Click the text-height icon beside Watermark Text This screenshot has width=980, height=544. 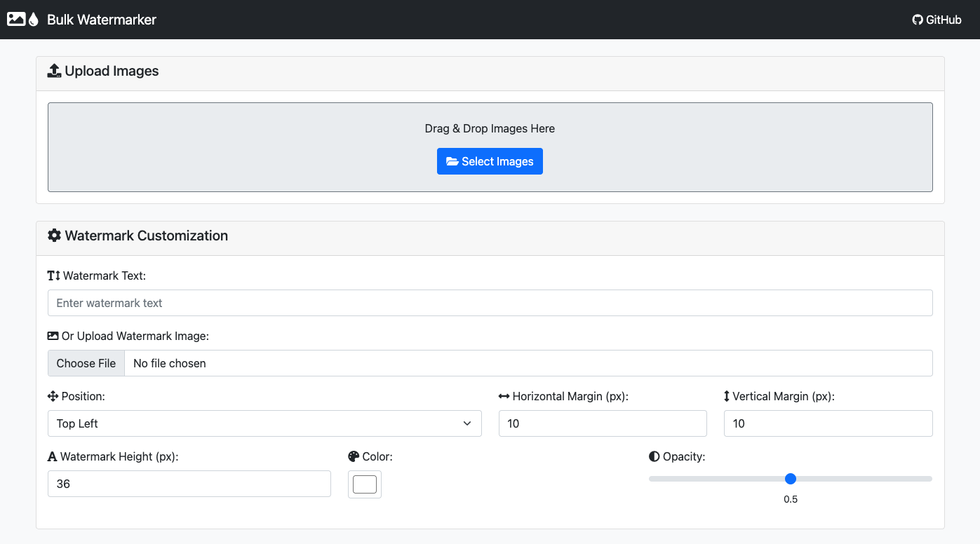point(54,276)
